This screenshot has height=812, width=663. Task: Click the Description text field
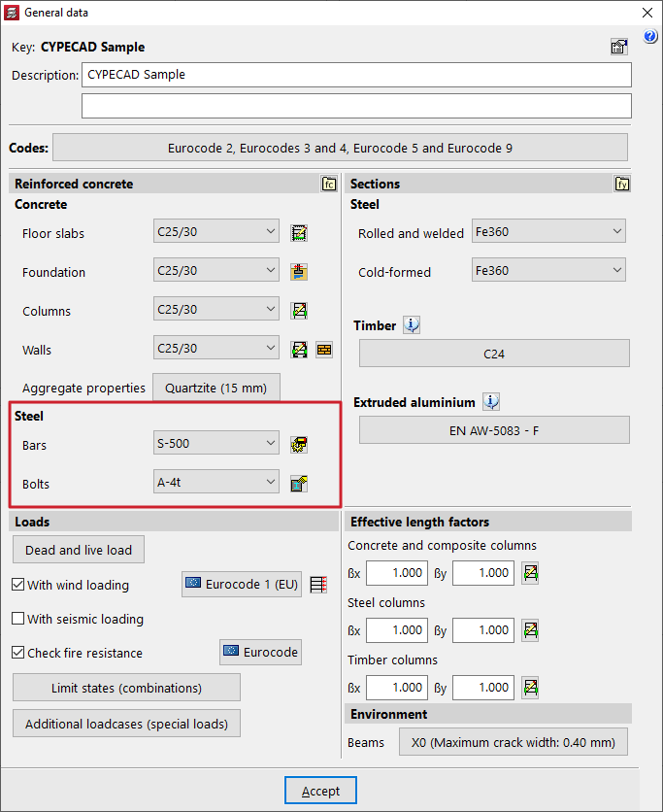356,75
